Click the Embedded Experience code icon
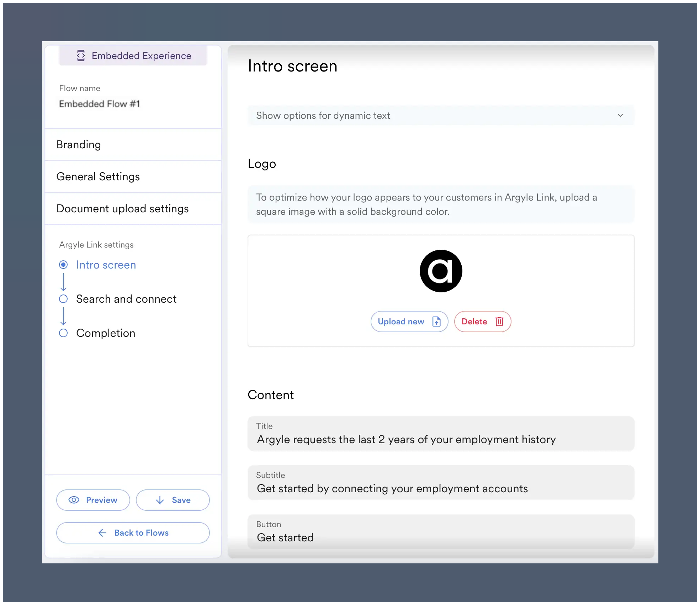 [81, 55]
